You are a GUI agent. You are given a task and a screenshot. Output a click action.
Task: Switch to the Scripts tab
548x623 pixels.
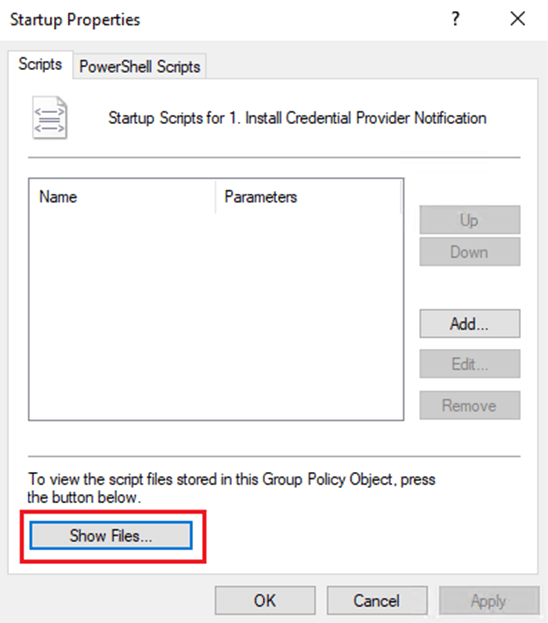(x=40, y=64)
